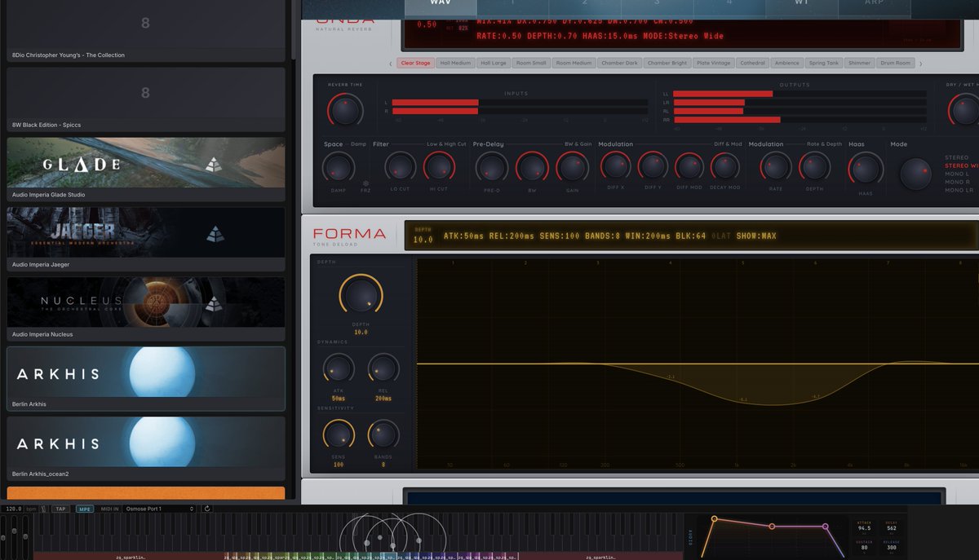
Task: Choose the Ambience reverb preset
Action: coord(787,63)
